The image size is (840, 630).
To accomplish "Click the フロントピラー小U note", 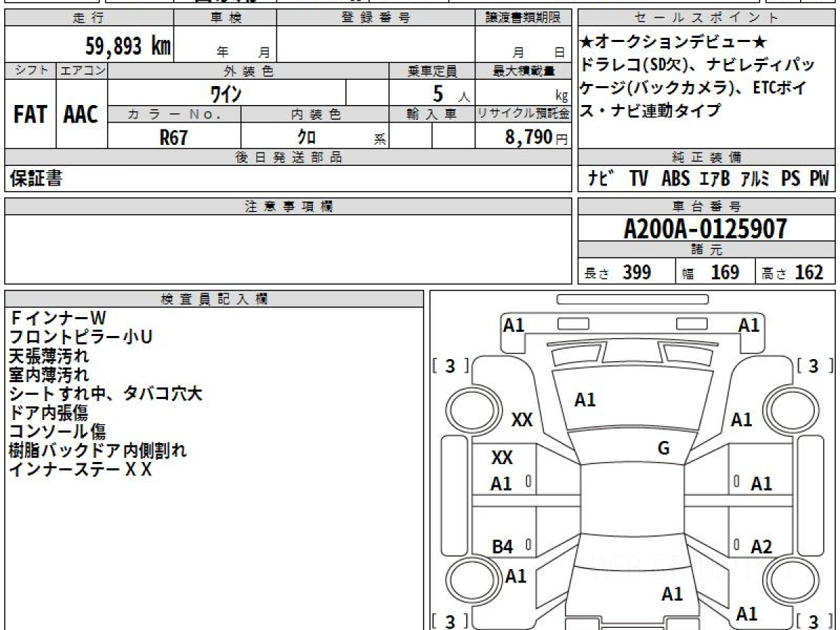I will tap(80, 337).
